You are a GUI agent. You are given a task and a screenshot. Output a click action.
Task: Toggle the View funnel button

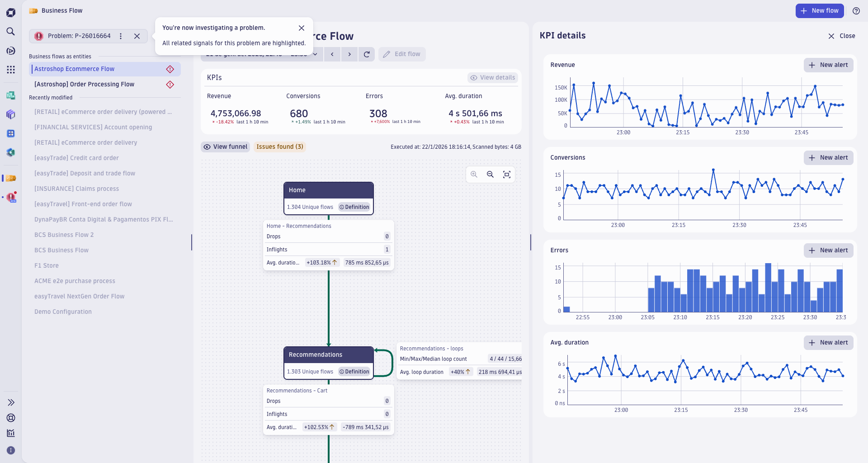pyautogui.click(x=226, y=147)
